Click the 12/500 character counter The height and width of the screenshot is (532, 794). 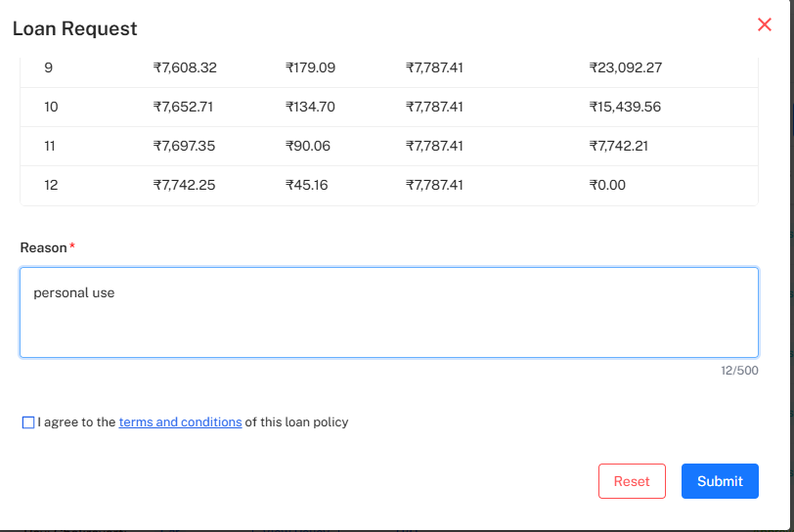(739, 371)
